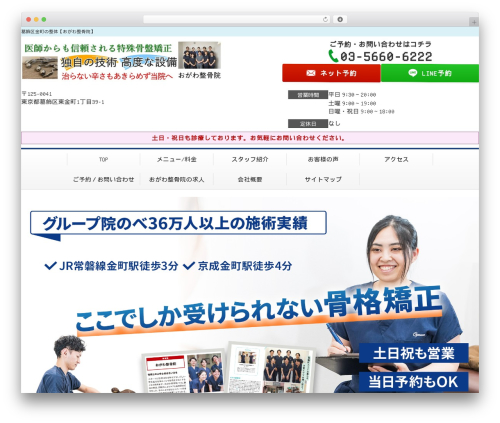Click the envelope icon in ネット予約
This screenshot has width=500, height=423.
(311, 73)
